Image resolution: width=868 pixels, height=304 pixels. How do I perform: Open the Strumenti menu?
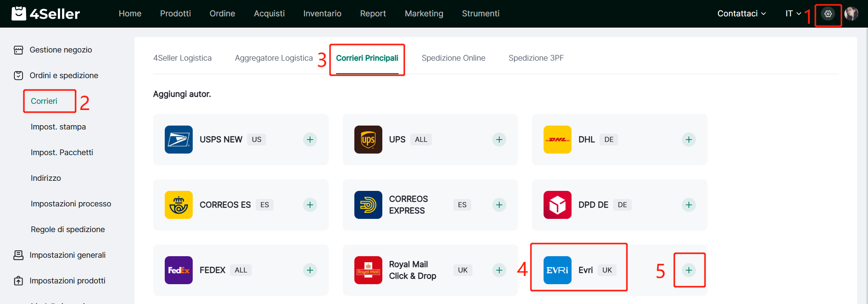click(481, 14)
